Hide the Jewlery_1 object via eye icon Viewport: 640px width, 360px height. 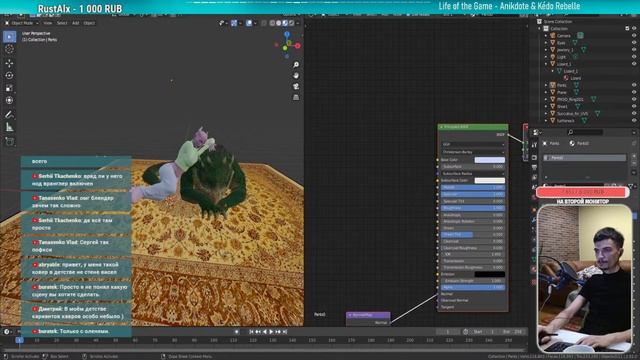point(634,49)
